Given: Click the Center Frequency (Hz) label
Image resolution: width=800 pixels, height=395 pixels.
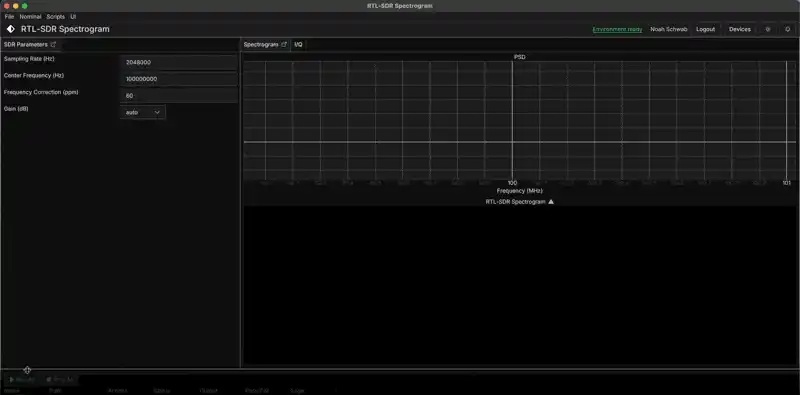Looking at the screenshot, I should (x=34, y=76).
